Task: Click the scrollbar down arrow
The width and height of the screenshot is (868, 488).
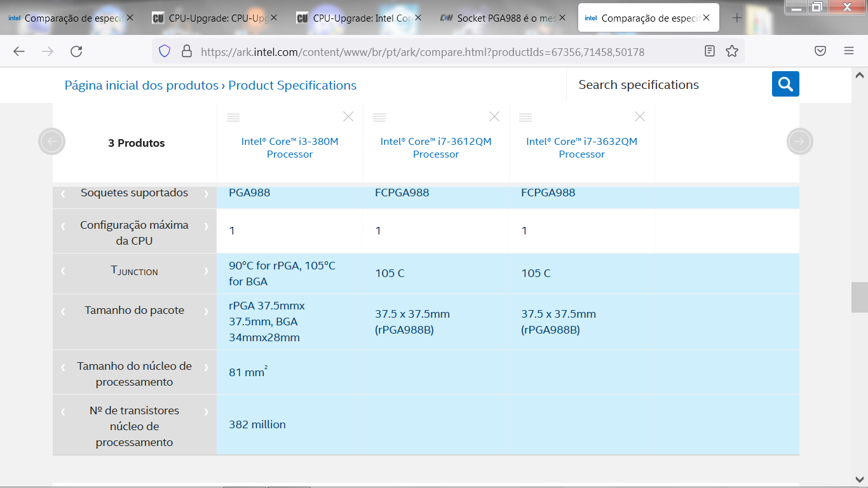Action: (859, 479)
